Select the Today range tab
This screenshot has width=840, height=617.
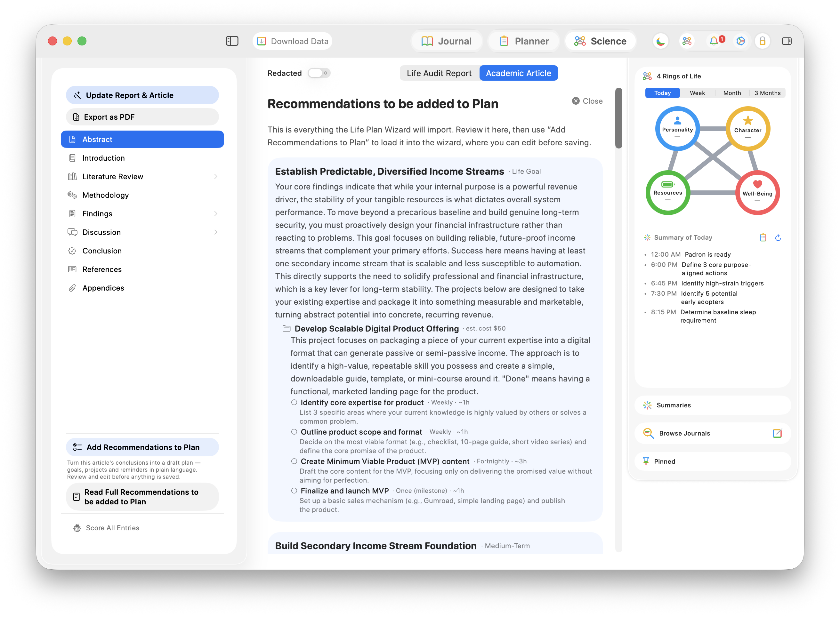tap(662, 93)
